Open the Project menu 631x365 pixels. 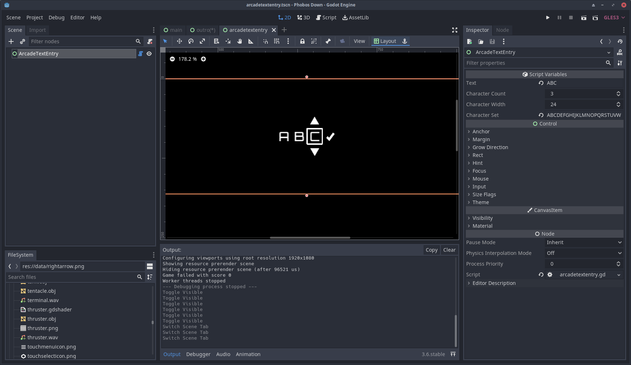[35, 18]
